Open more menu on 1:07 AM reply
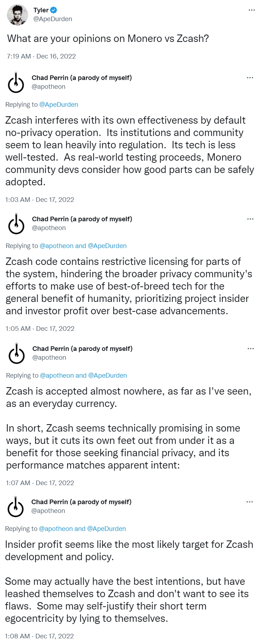The width and height of the screenshot is (259, 644). pos(251,349)
